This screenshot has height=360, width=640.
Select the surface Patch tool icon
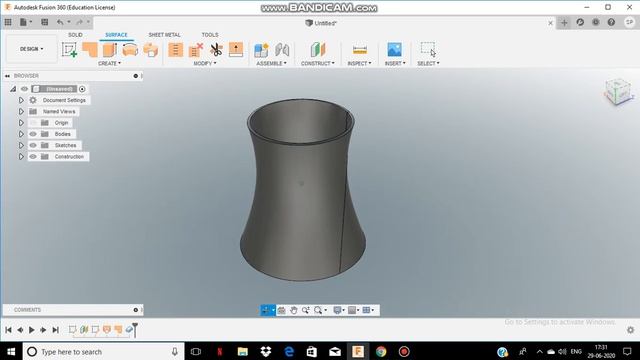click(x=90, y=50)
